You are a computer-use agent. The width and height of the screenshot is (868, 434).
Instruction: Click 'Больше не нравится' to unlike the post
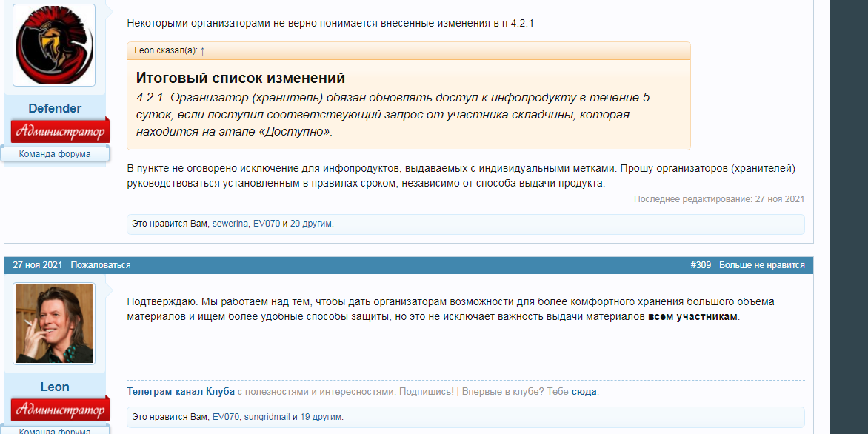(761, 265)
